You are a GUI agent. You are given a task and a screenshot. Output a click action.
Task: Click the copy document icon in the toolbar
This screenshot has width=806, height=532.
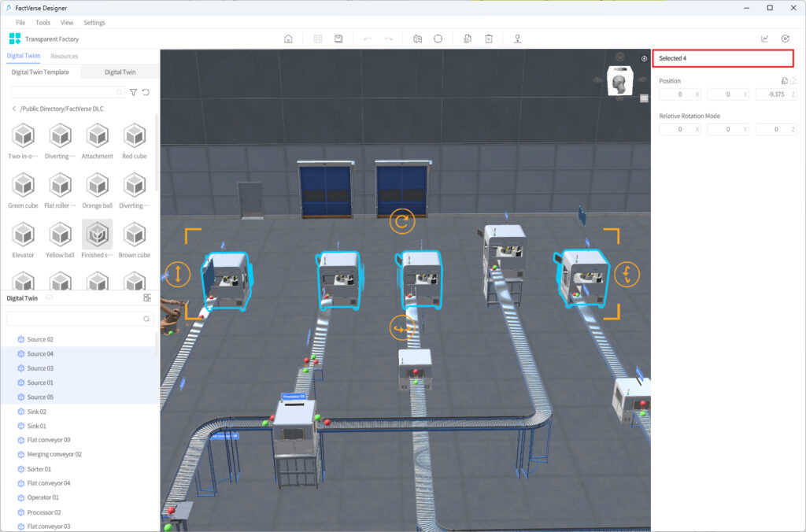click(468, 39)
